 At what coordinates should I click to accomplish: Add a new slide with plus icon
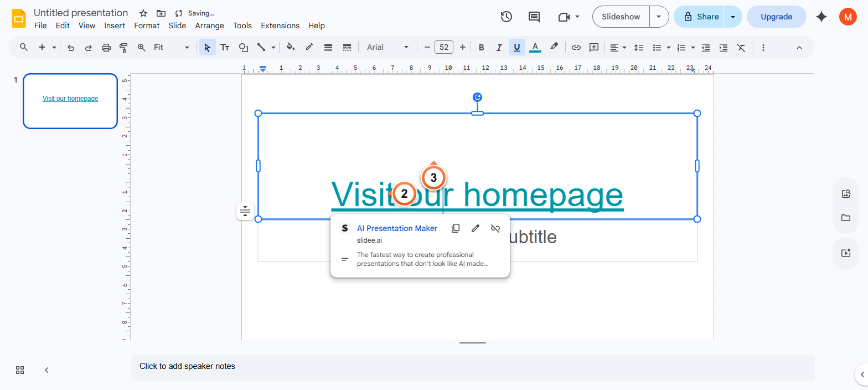[x=42, y=47]
